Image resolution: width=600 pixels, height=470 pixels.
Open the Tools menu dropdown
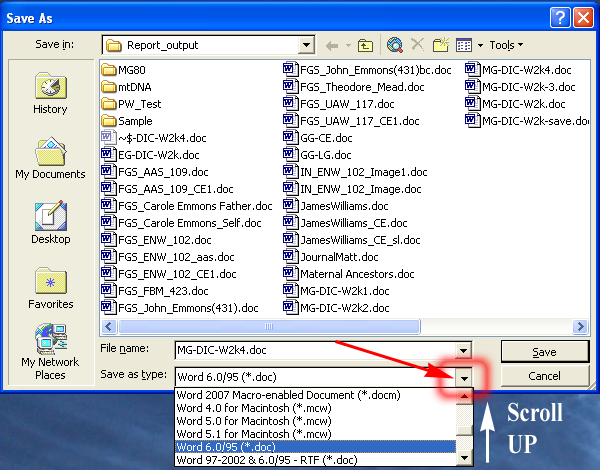tap(506, 45)
